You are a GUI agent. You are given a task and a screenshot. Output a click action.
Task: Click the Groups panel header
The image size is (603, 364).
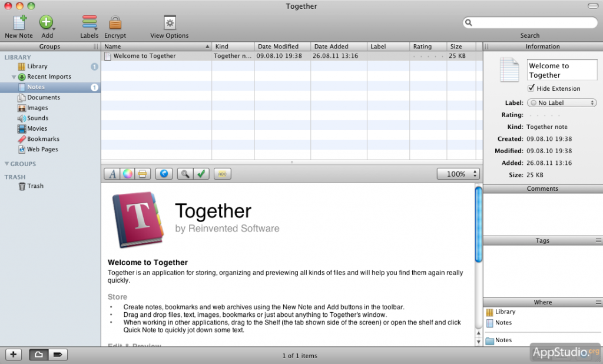(49, 46)
